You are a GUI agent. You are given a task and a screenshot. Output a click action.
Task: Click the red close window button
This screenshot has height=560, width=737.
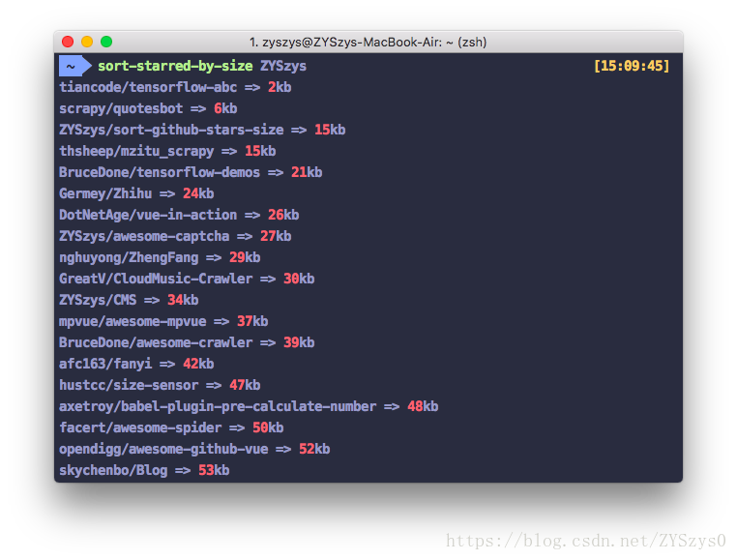pos(68,42)
